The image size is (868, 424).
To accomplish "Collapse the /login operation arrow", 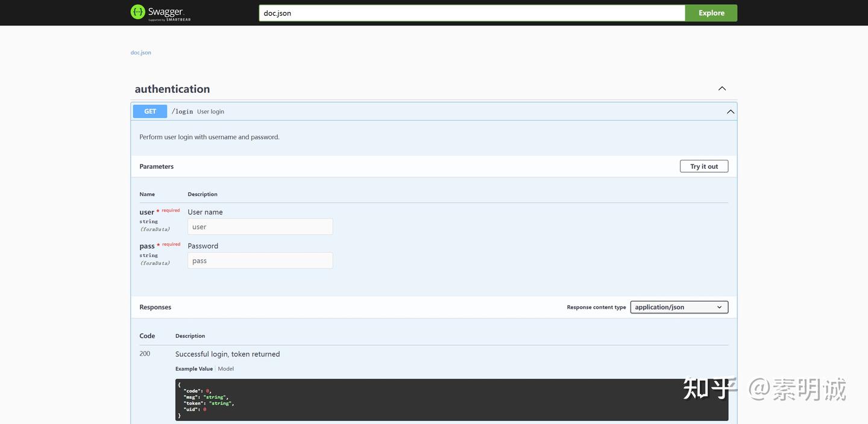I will coord(731,112).
